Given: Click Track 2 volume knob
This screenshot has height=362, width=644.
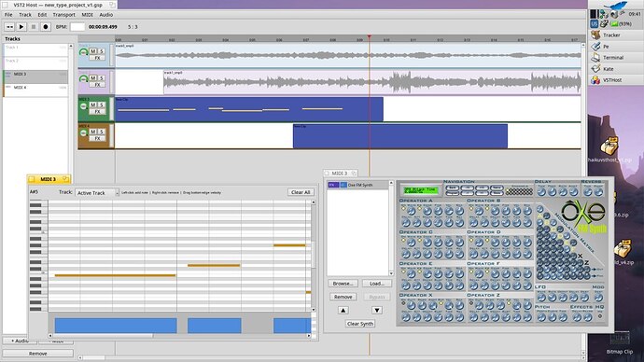Looking at the screenshot, I should click(x=83, y=78).
